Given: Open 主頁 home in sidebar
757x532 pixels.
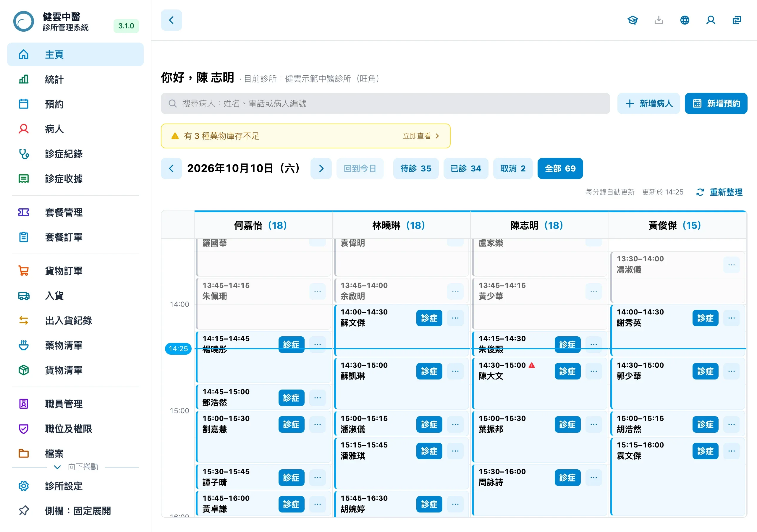Looking at the screenshot, I should pos(75,54).
